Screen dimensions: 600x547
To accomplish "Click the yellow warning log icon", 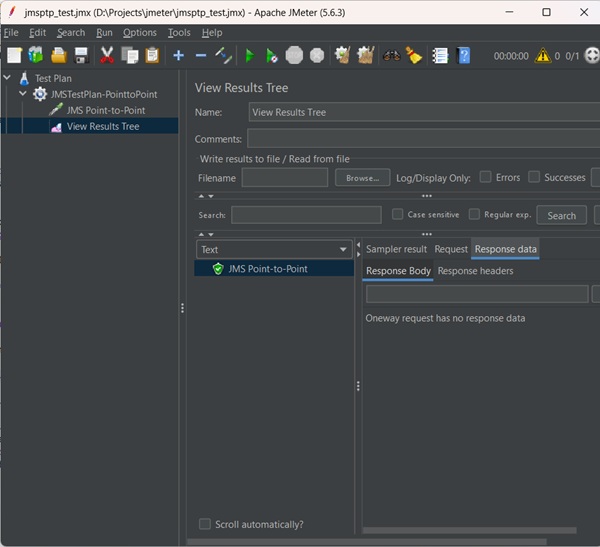I will click(542, 56).
